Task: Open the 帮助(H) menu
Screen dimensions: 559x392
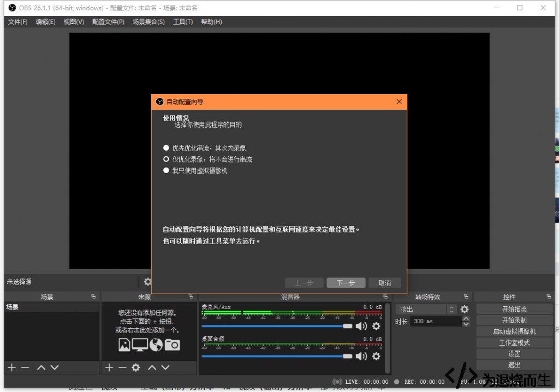Action: [x=211, y=22]
